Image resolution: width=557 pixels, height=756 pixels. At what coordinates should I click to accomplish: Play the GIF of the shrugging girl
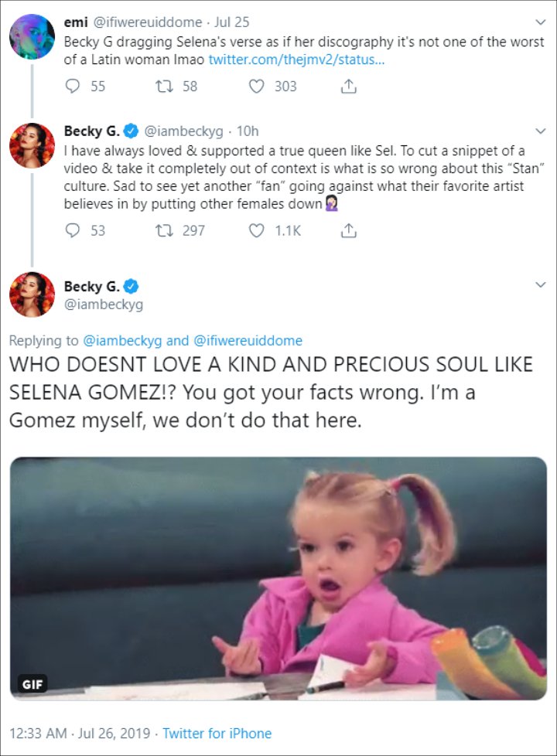278,578
